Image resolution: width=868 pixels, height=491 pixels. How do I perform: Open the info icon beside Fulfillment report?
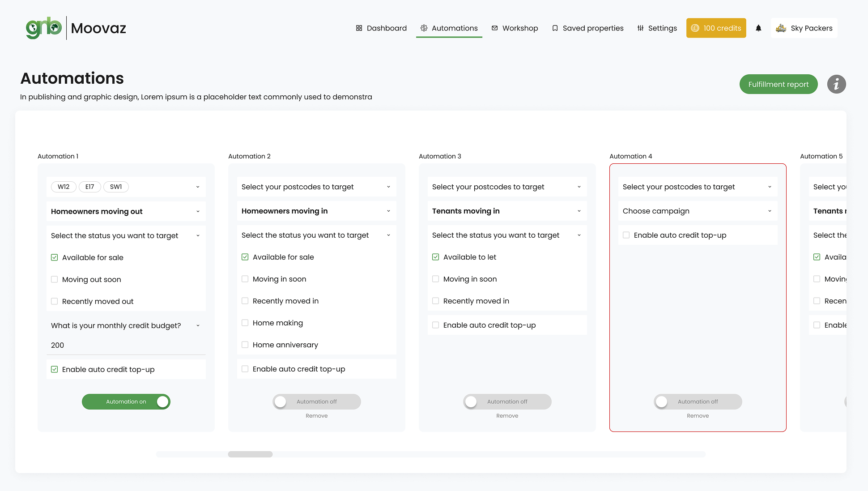[836, 84]
